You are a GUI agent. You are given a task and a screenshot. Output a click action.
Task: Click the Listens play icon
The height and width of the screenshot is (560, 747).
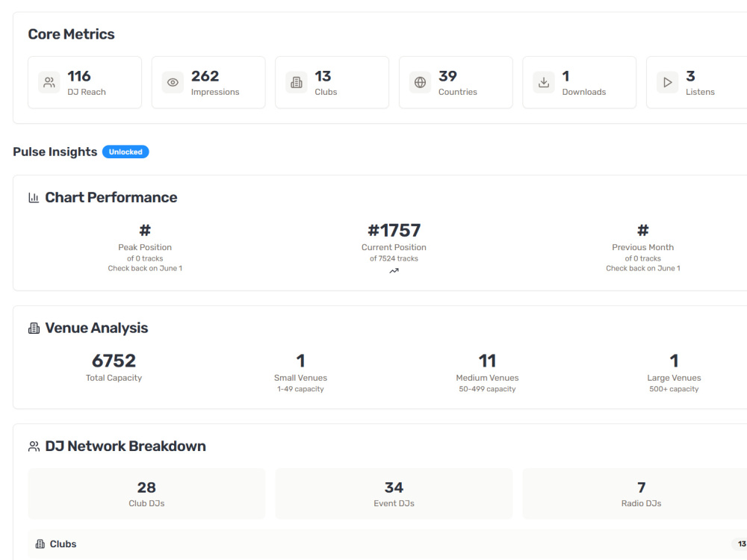(x=667, y=82)
